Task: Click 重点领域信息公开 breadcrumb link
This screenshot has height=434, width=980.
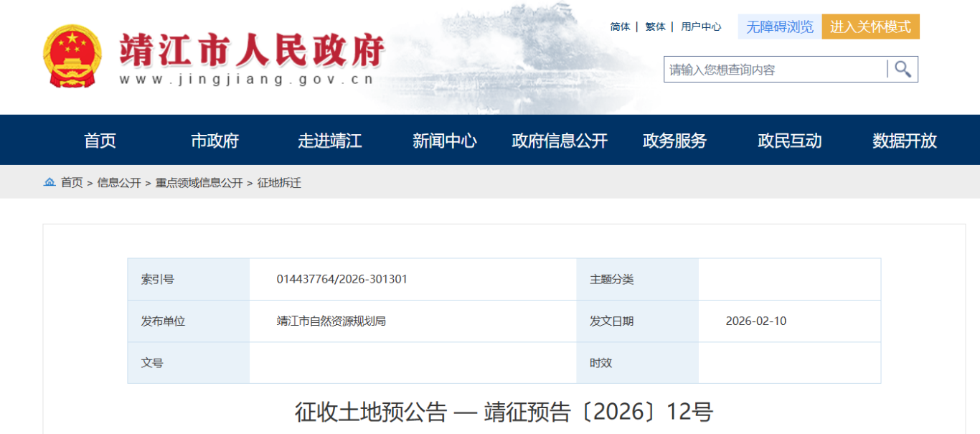Action: (199, 183)
